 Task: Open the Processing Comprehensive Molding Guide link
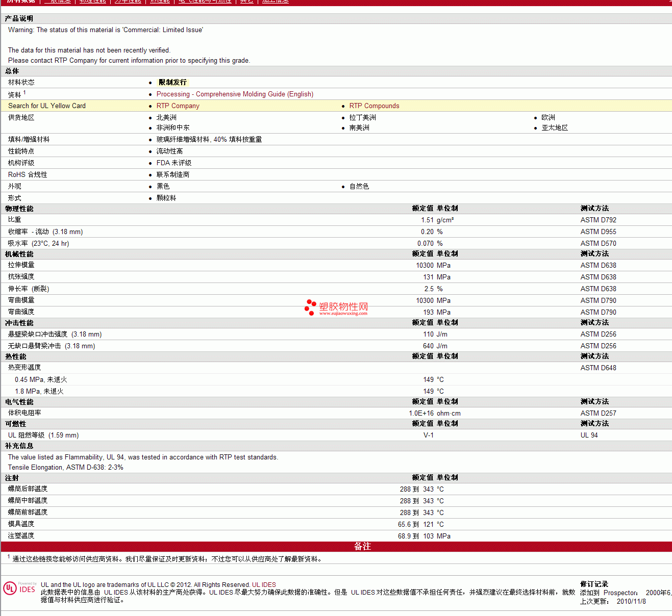(235, 94)
